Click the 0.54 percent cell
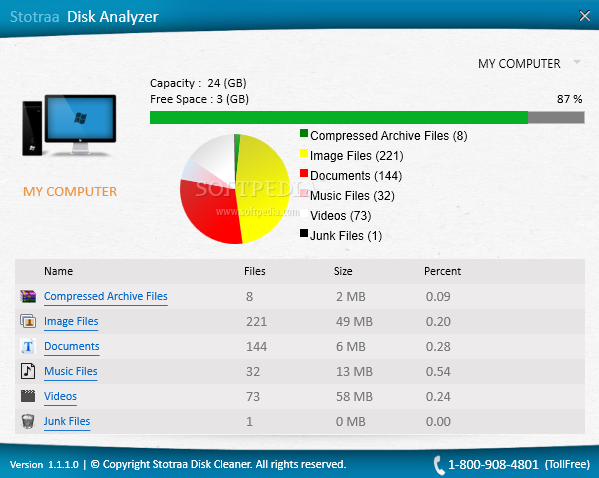The image size is (599, 478). [438, 371]
